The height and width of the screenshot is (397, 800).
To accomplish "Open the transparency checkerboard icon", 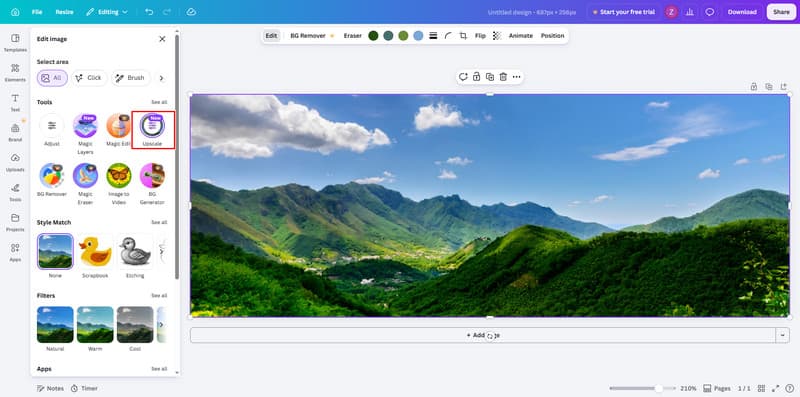I will (497, 36).
